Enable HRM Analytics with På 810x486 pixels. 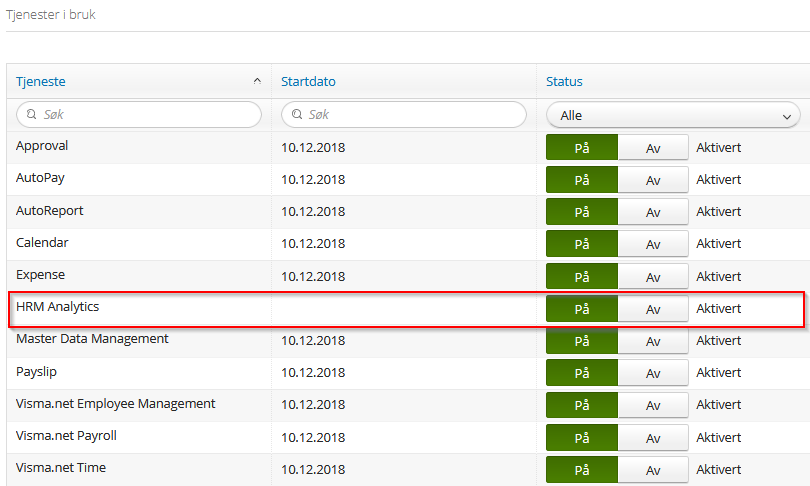tap(582, 309)
